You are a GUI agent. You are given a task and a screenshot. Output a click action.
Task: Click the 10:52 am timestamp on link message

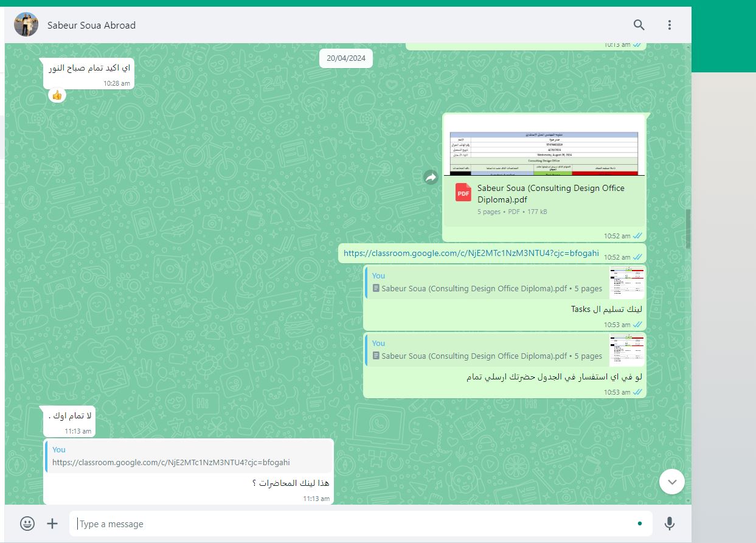pyautogui.click(x=617, y=258)
